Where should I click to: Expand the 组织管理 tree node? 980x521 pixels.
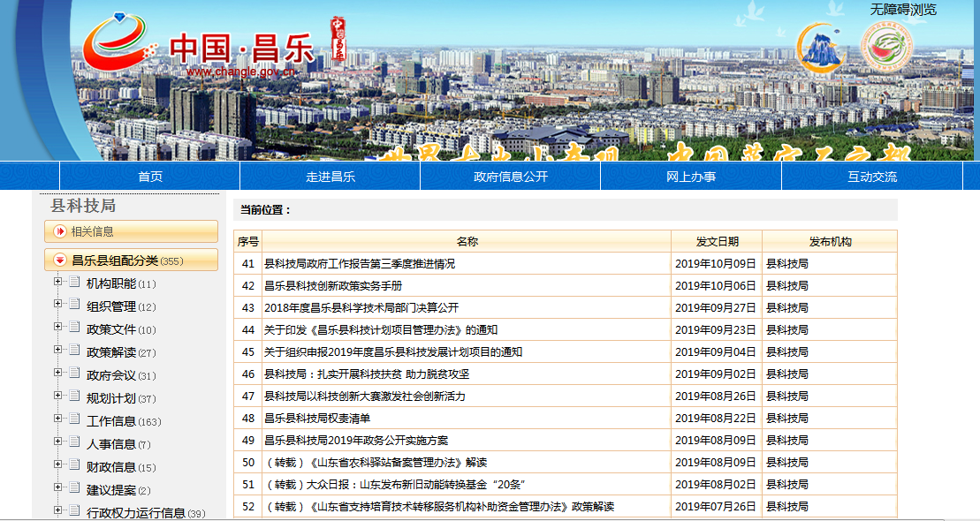coord(58,305)
